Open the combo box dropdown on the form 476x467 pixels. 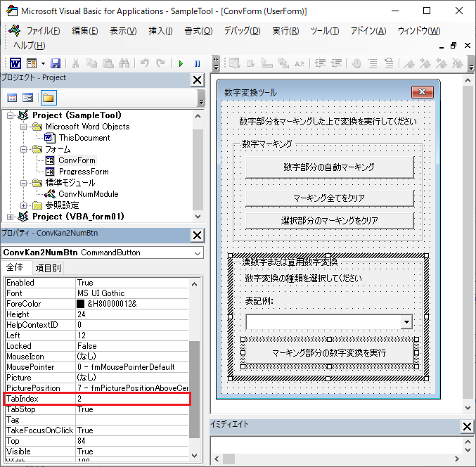[x=406, y=322]
